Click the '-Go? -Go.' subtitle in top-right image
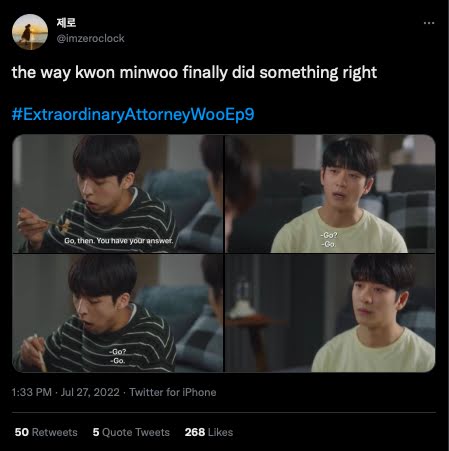The width and height of the screenshot is (449, 451). pyautogui.click(x=329, y=240)
